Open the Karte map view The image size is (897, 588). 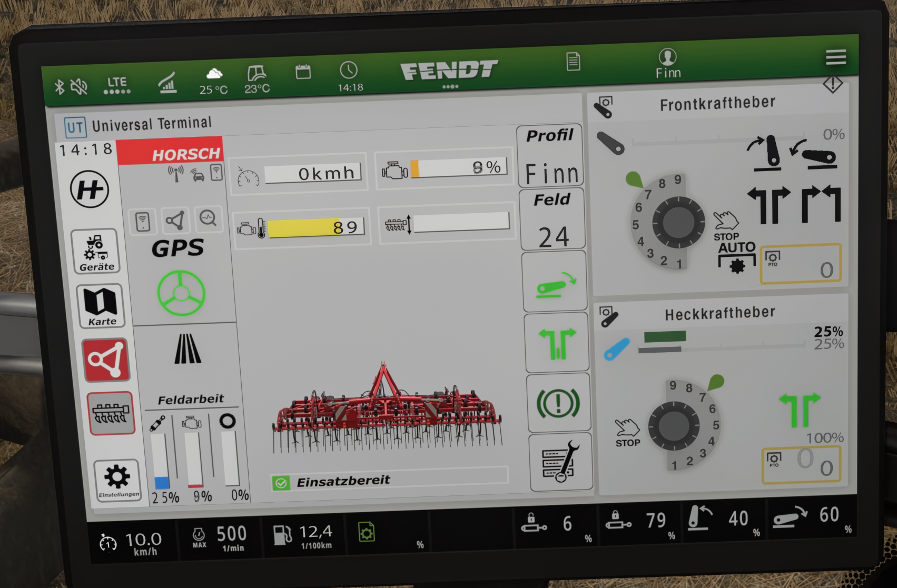[101, 306]
